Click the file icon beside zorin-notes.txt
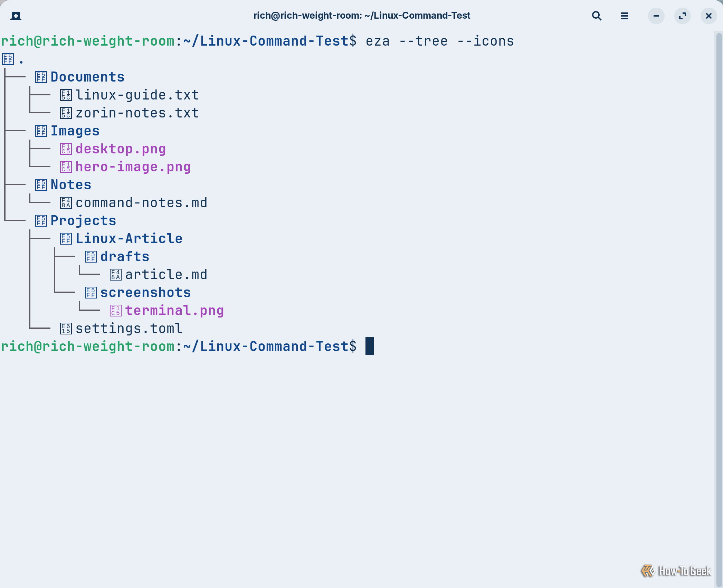 (x=66, y=113)
